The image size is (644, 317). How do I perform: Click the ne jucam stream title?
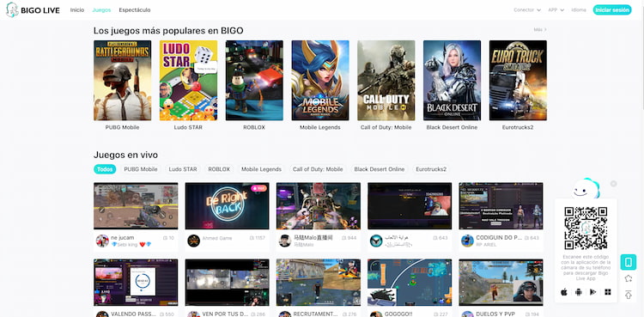[x=123, y=238]
